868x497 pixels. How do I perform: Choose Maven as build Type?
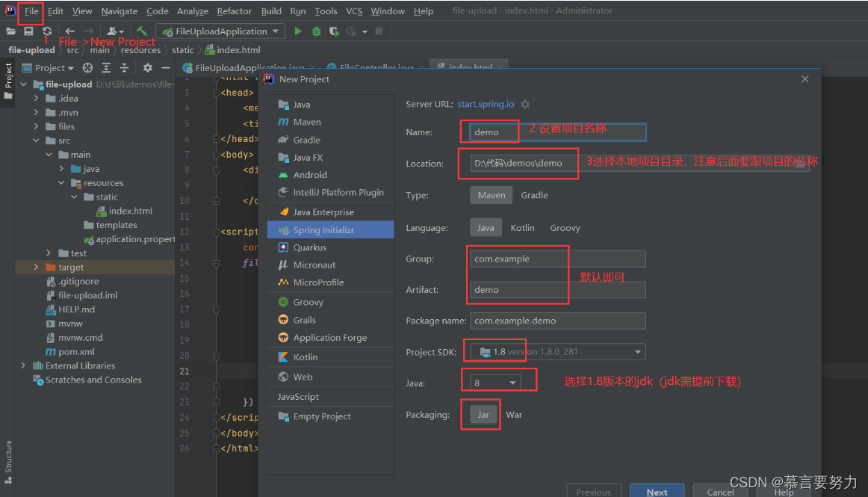491,195
